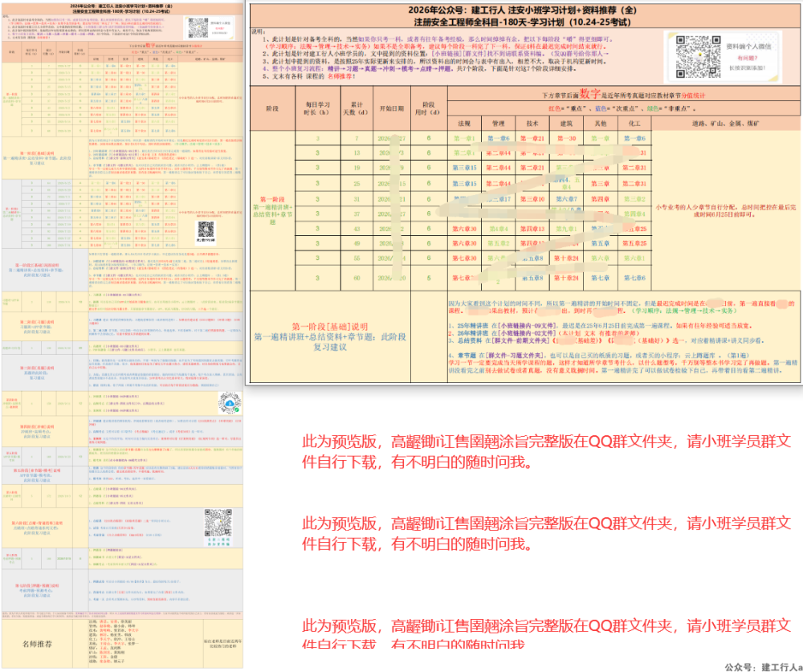803x672 pixels.
Task: Click the '第一章21' cell in the 技术 column
Action: click(x=532, y=138)
